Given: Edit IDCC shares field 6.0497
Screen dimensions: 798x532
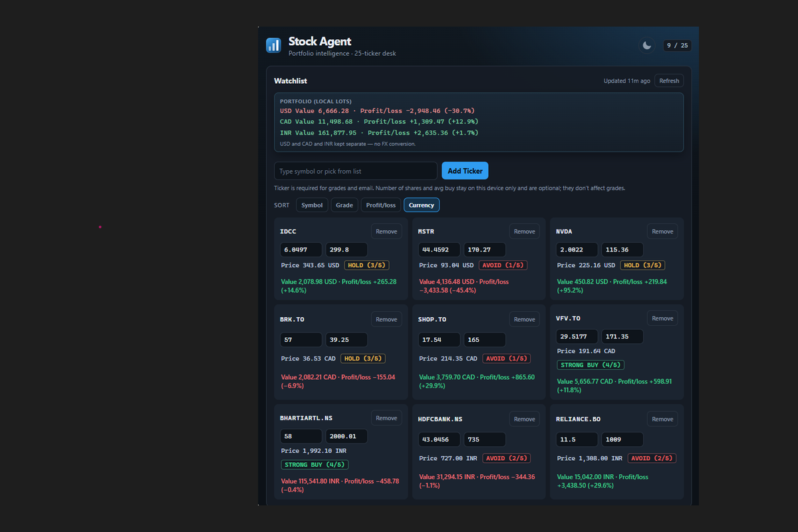Looking at the screenshot, I should pyautogui.click(x=301, y=250).
